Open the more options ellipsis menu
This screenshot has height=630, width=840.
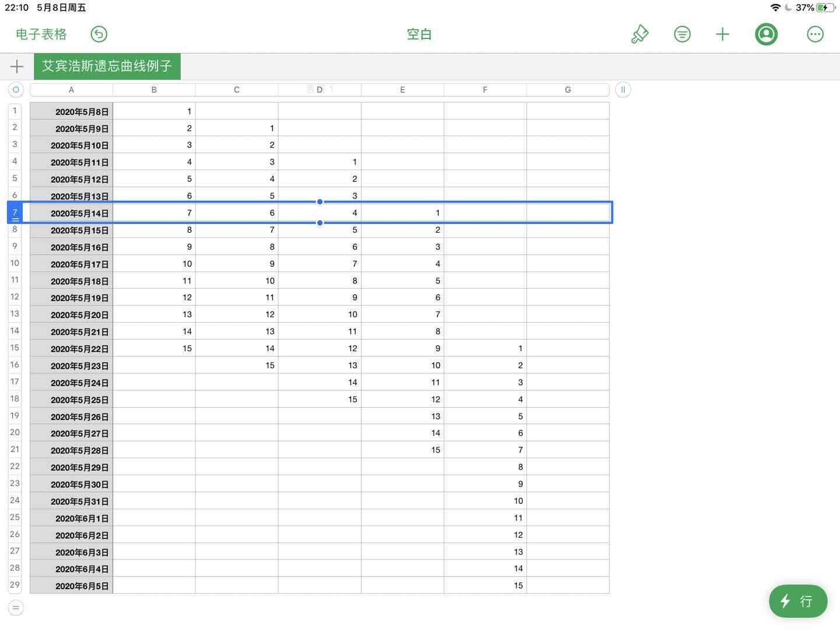click(x=815, y=34)
